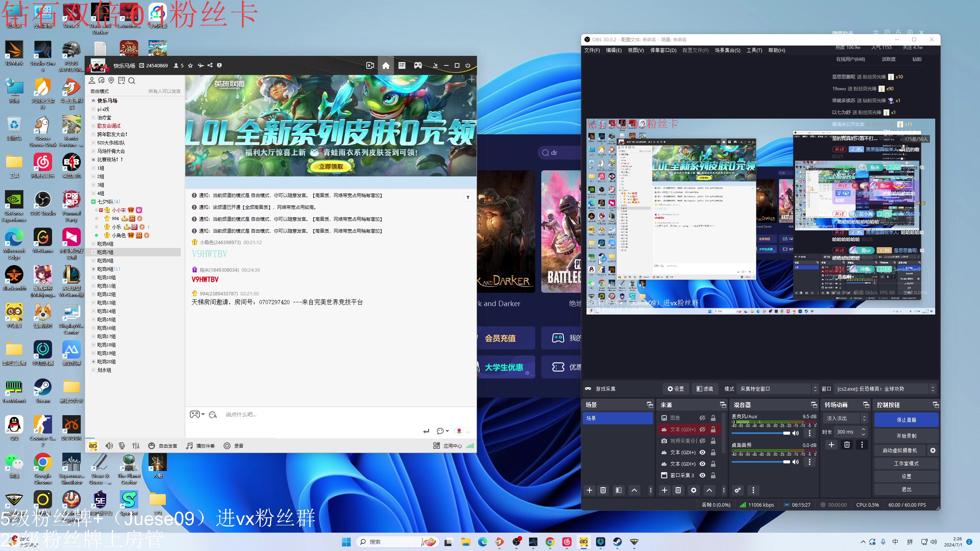Screen dimensions: 980x551
Task: Open the audio mixer sliders icon in YY
Action: (136, 446)
